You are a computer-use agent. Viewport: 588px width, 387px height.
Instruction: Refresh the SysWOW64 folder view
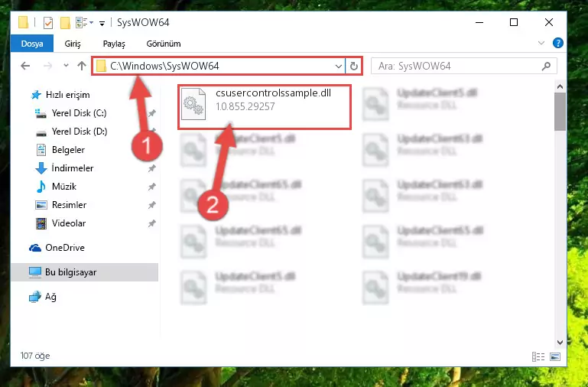click(x=353, y=67)
